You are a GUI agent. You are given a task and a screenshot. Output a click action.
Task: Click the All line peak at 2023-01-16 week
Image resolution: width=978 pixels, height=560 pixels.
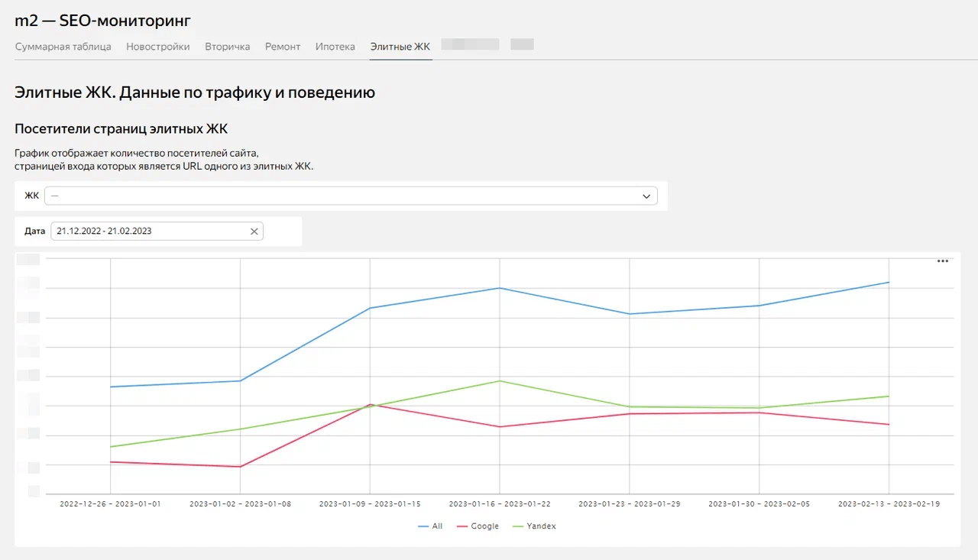tap(500, 288)
